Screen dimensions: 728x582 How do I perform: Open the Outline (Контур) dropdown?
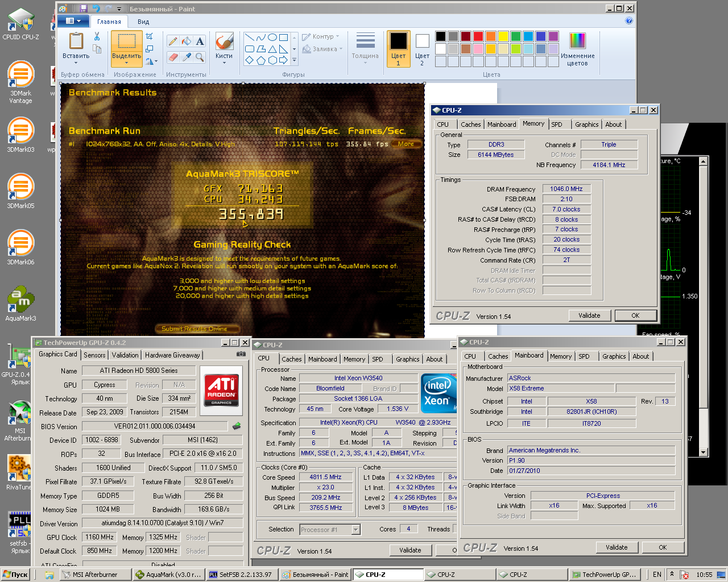tap(321, 37)
